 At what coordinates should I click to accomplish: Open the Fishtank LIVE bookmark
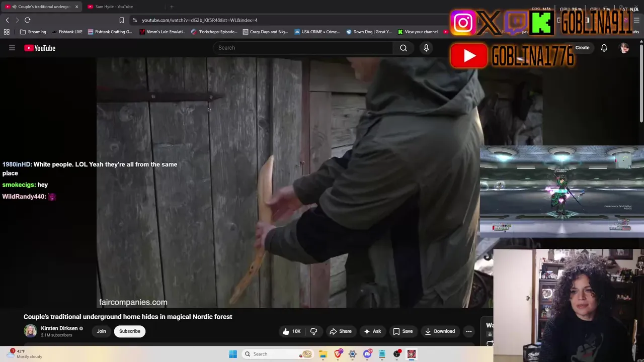pyautogui.click(x=67, y=32)
